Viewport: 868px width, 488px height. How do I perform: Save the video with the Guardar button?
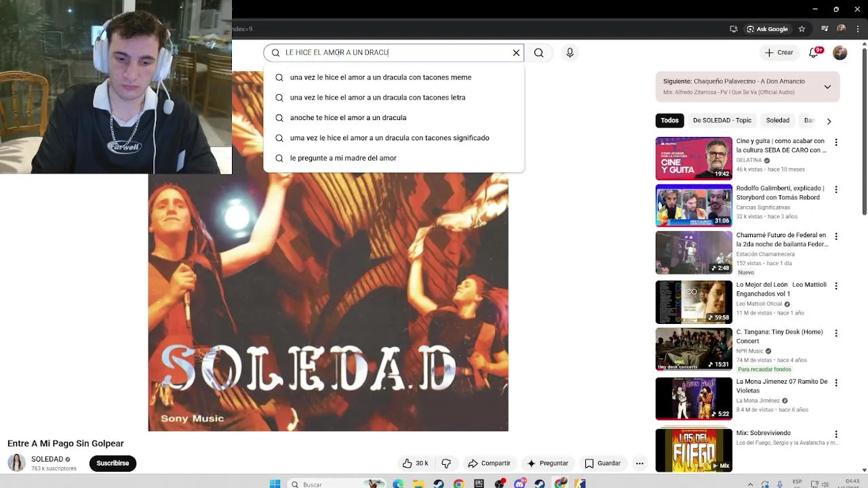(x=603, y=464)
